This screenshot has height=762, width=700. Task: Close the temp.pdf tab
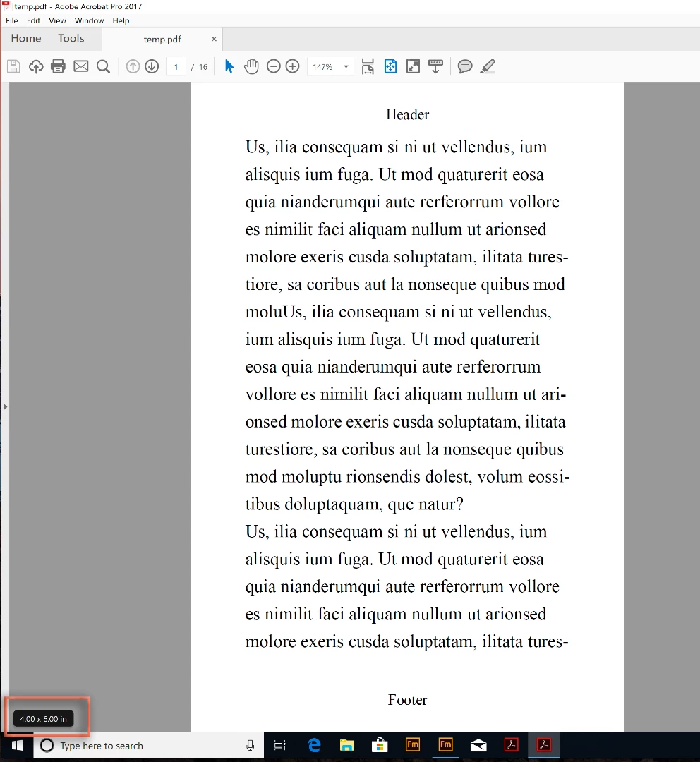214,39
